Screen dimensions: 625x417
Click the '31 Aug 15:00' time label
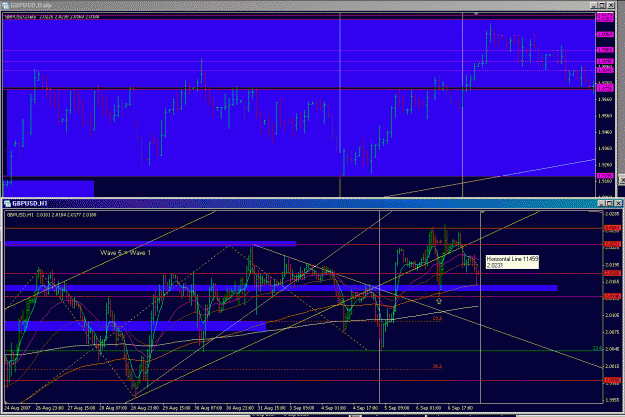tap(271, 408)
